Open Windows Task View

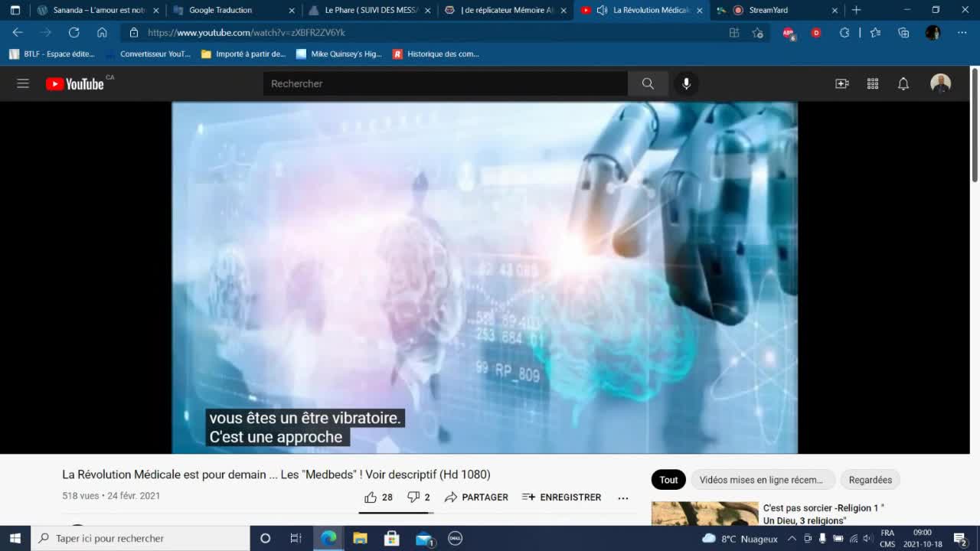tap(296, 538)
